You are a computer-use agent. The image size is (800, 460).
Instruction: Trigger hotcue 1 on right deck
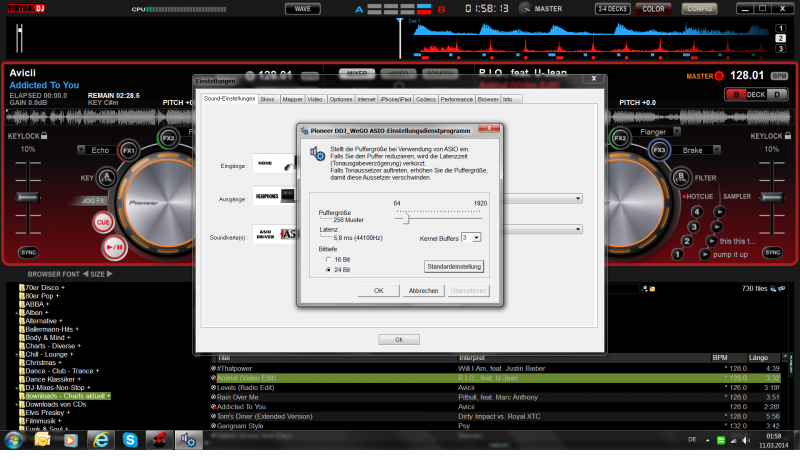coord(677,253)
